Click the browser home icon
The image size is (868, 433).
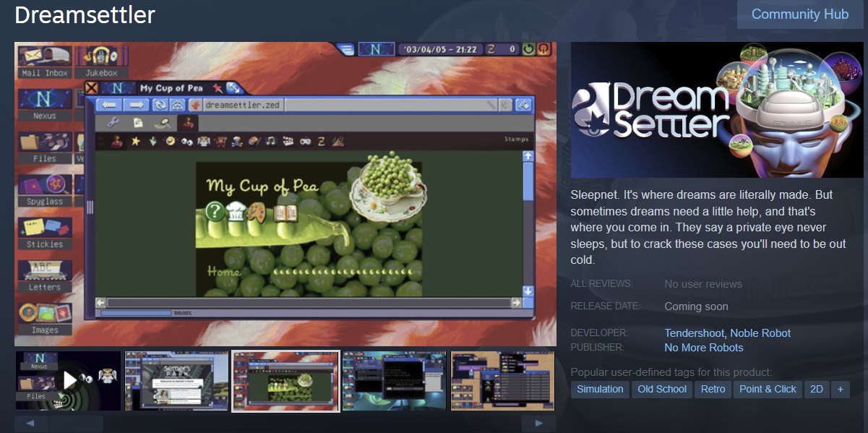point(176,105)
